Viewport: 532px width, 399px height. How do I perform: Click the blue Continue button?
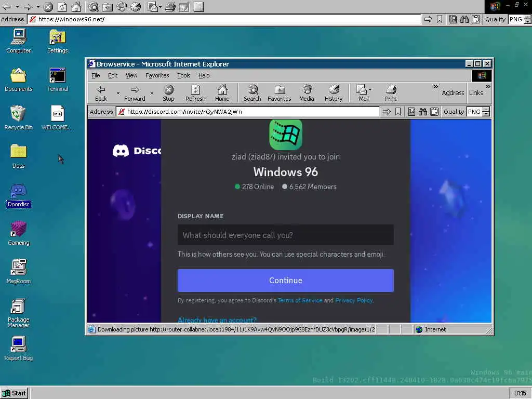click(x=285, y=281)
